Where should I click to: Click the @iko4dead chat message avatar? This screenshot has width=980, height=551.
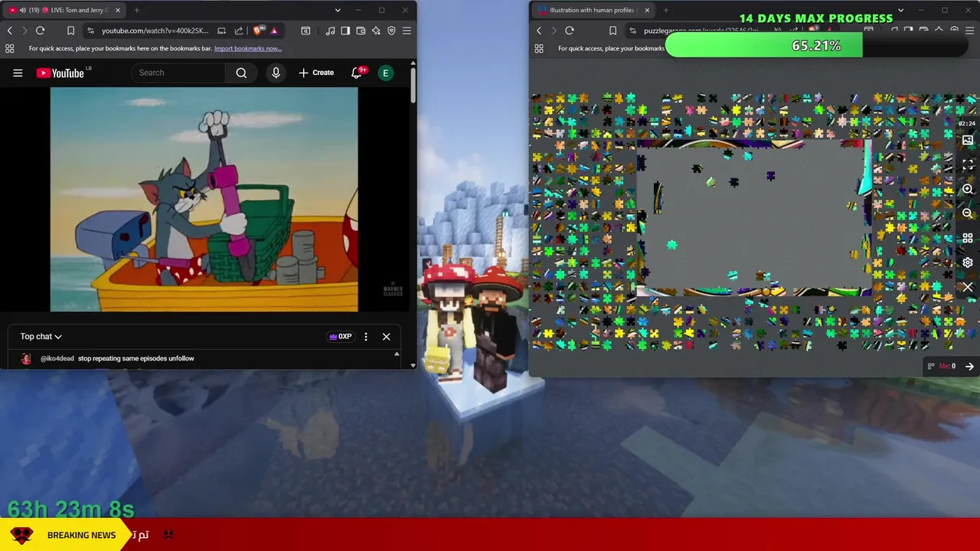pyautogui.click(x=26, y=358)
